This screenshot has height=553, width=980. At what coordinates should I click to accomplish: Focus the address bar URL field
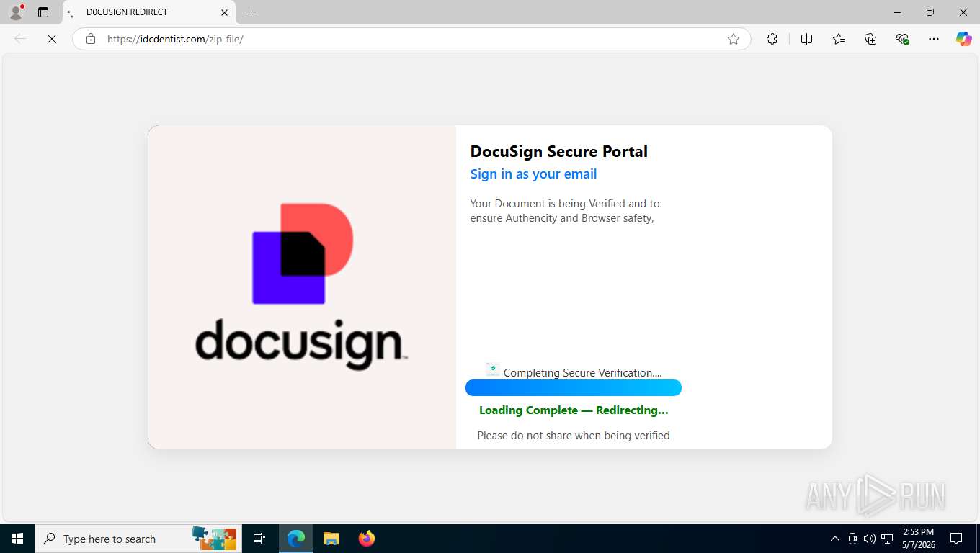(x=411, y=39)
